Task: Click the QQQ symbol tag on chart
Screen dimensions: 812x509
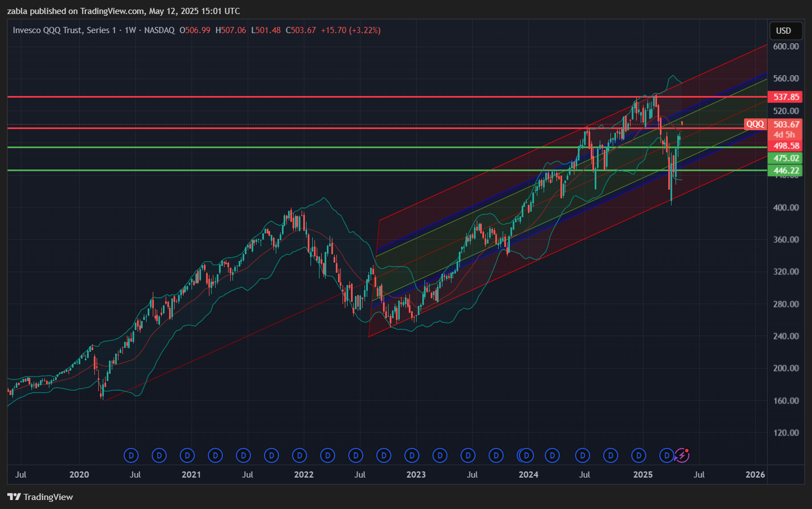Action: tap(755, 124)
